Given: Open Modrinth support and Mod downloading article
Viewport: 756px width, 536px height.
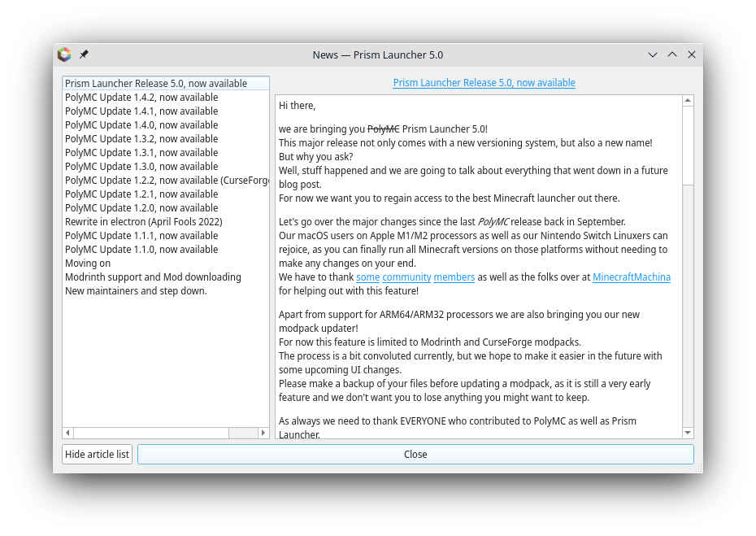Looking at the screenshot, I should coord(153,277).
